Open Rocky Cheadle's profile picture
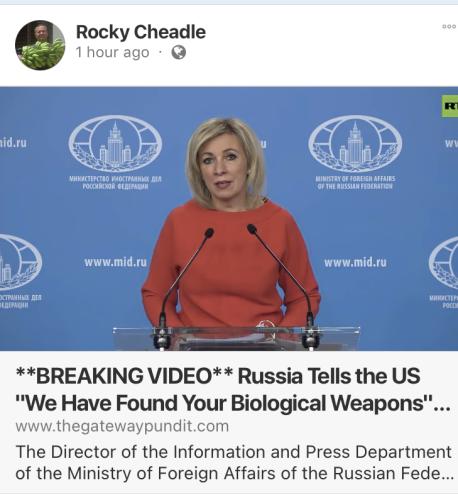This screenshot has width=458, height=500. (40, 45)
